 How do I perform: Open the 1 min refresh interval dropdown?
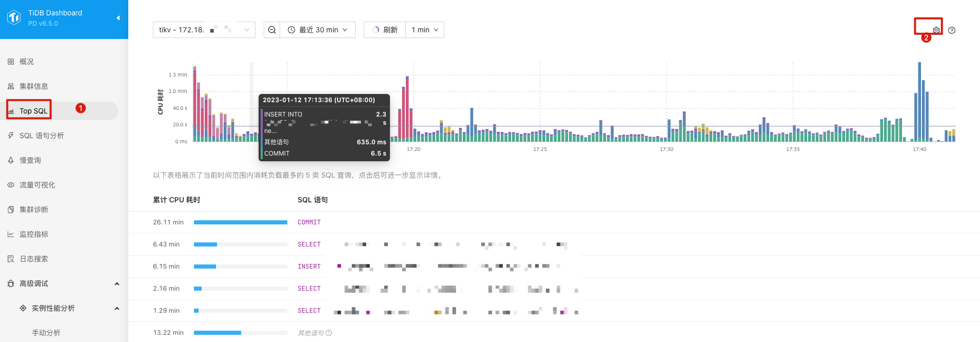point(425,30)
